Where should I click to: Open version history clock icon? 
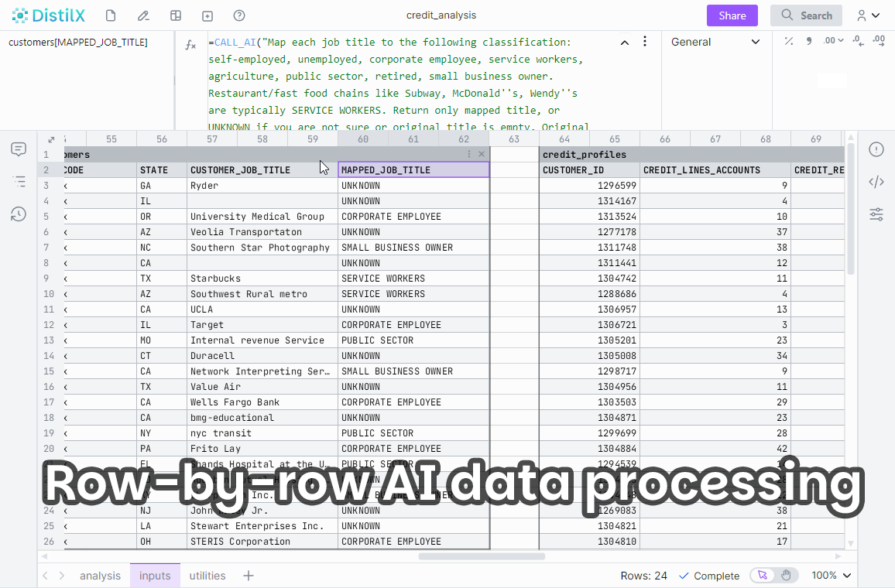[19, 214]
